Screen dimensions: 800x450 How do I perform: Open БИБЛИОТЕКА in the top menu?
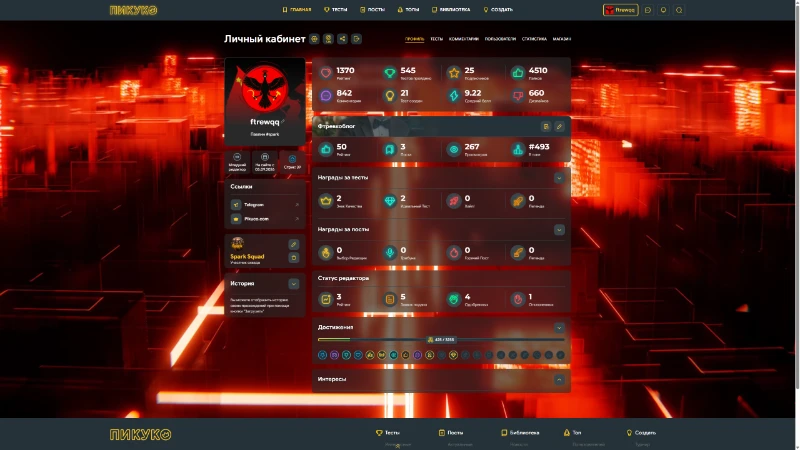[x=451, y=10]
